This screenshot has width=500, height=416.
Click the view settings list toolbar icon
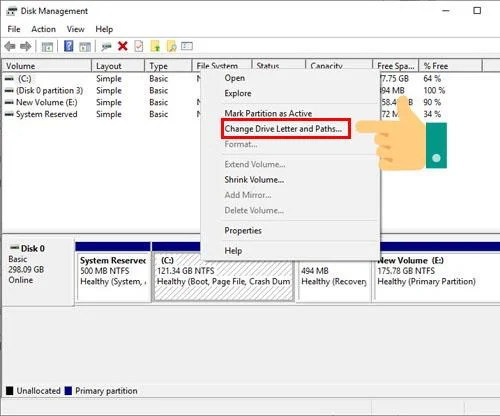tap(187, 46)
